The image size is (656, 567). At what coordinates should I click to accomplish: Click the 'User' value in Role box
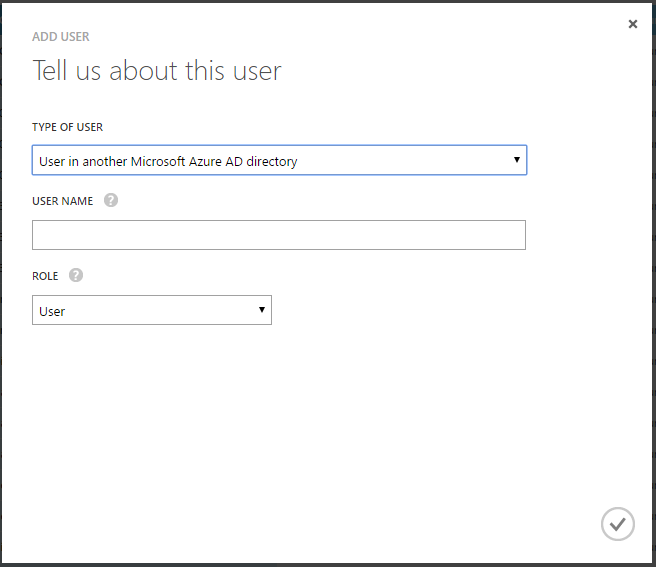click(x=52, y=311)
